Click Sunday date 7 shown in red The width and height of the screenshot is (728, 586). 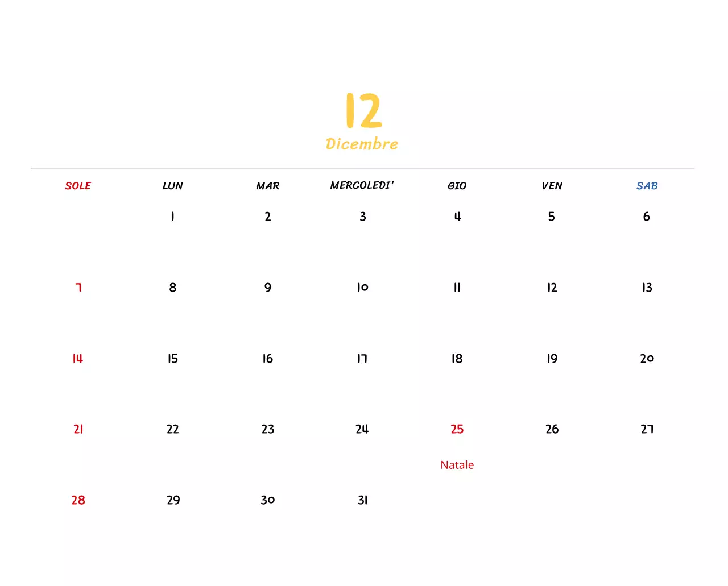78,287
